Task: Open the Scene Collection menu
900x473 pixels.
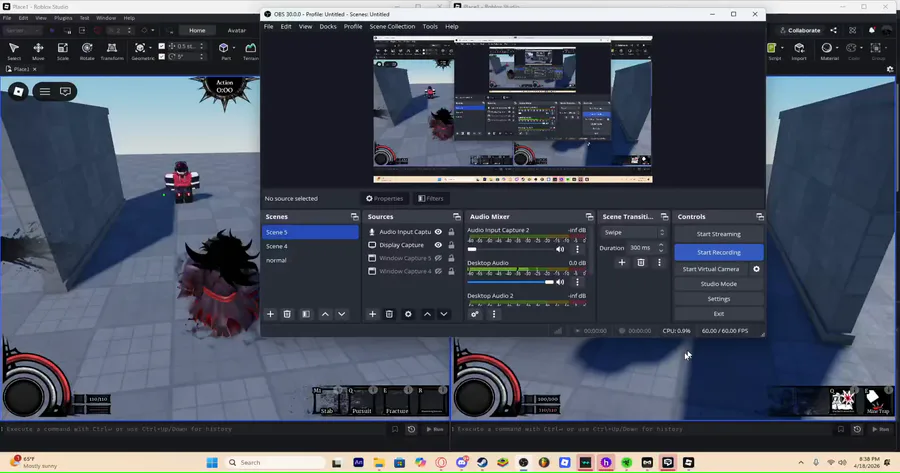Action: click(392, 26)
